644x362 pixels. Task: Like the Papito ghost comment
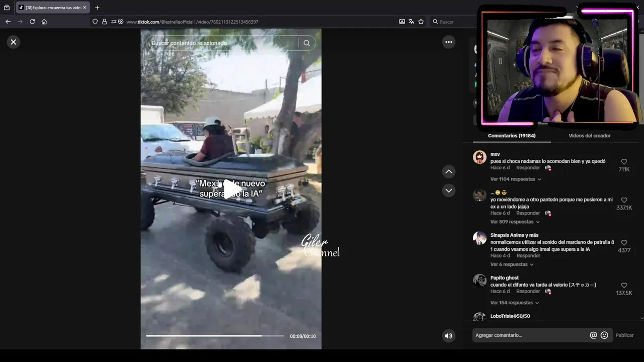coord(624,286)
